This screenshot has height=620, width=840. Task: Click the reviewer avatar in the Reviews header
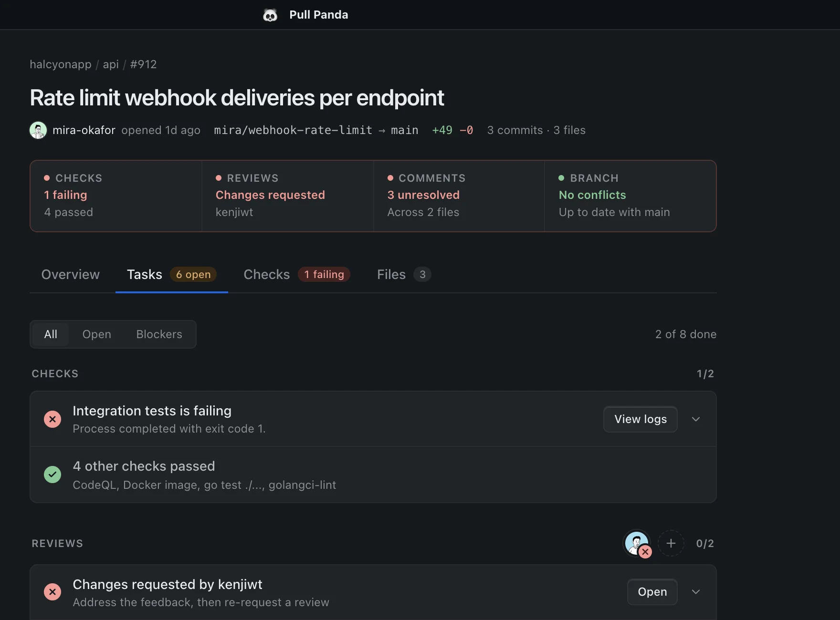click(x=637, y=543)
